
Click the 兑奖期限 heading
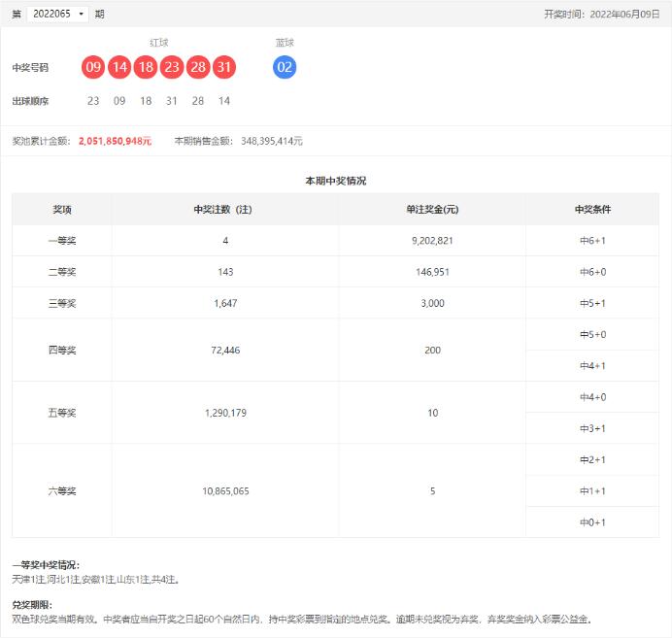tap(32, 605)
